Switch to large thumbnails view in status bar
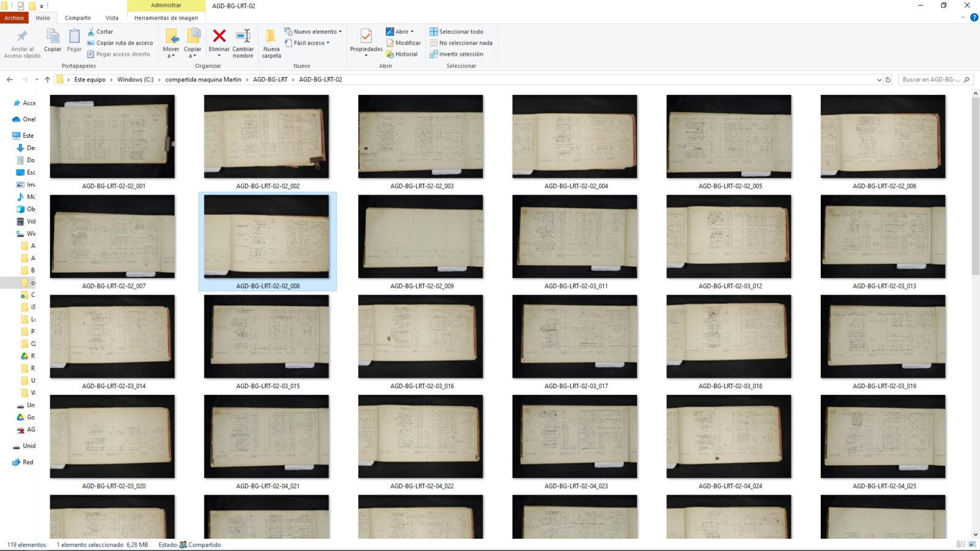Image resolution: width=980 pixels, height=551 pixels. click(x=972, y=544)
